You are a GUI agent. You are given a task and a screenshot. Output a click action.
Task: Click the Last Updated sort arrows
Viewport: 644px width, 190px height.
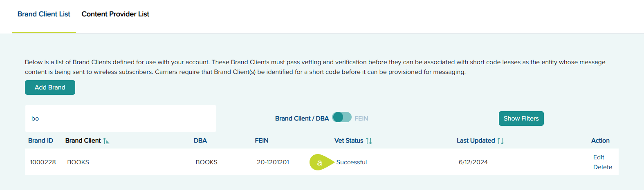(x=500, y=141)
